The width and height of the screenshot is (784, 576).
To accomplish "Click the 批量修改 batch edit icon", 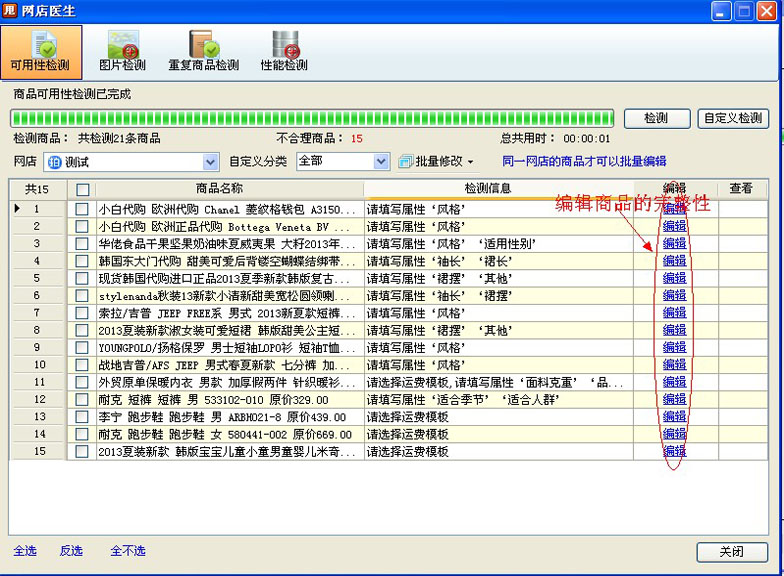I will (405, 162).
